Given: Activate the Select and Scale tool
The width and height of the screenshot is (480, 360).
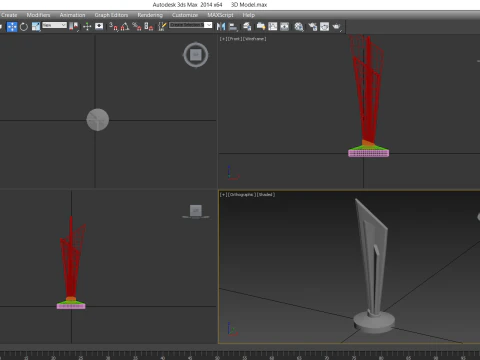Looking at the screenshot, I should [36, 27].
